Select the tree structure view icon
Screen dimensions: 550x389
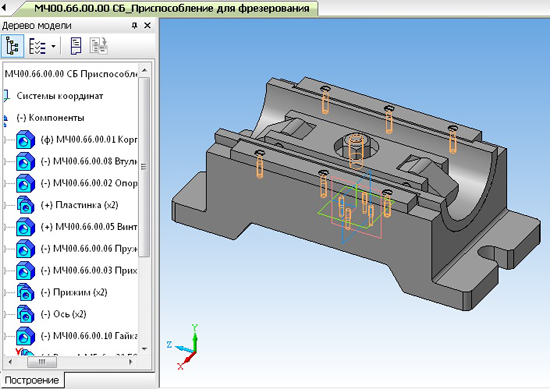[x=12, y=46]
